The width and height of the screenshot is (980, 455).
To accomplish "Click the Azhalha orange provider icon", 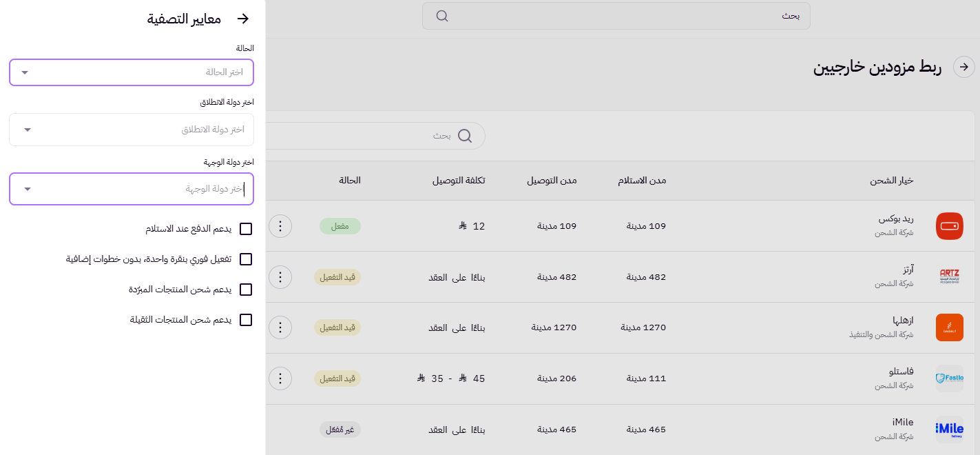I will [949, 327].
